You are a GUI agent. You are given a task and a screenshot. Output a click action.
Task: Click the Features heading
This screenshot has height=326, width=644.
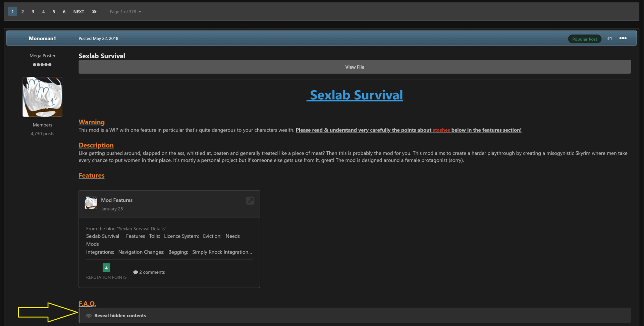click(x=92, y=175)
